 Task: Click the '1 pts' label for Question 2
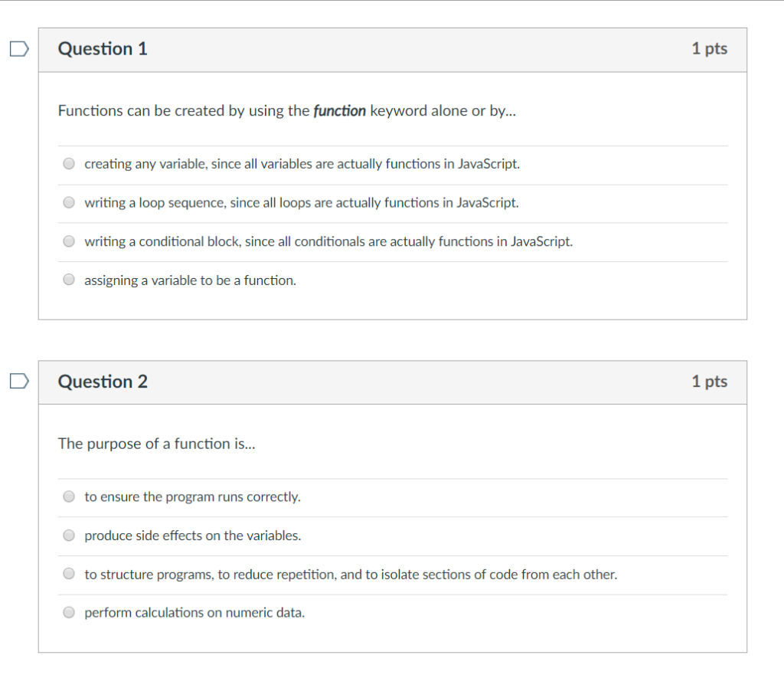pos(710,381)
